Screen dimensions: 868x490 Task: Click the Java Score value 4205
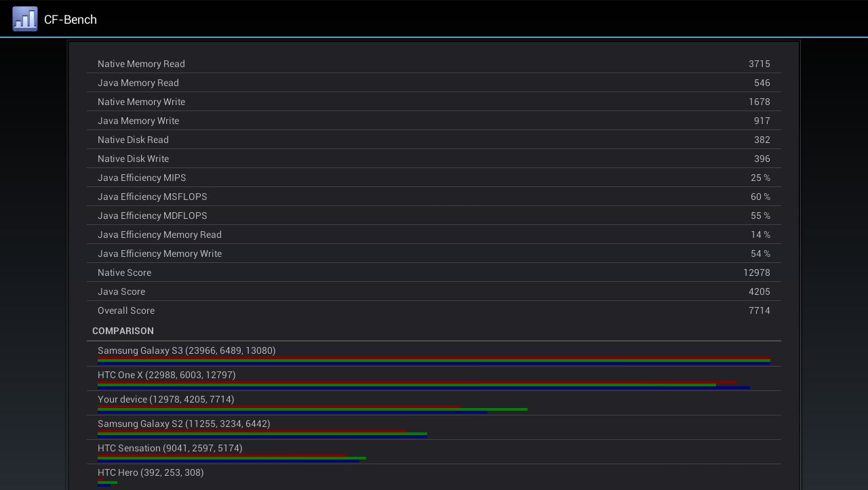point(759,291)
